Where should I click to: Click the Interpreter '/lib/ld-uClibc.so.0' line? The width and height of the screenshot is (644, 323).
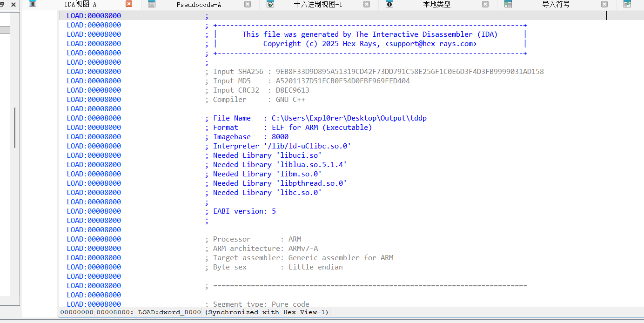(278, 146)
